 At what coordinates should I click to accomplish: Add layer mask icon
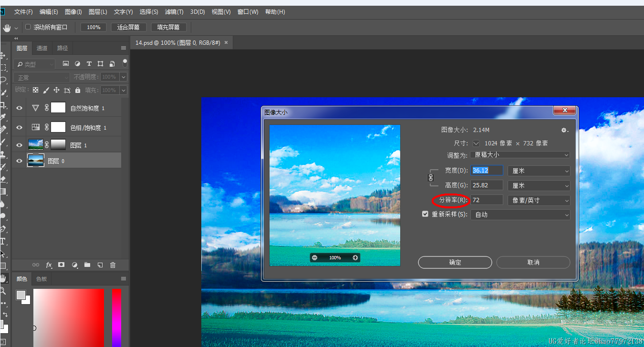click(61, 265)
